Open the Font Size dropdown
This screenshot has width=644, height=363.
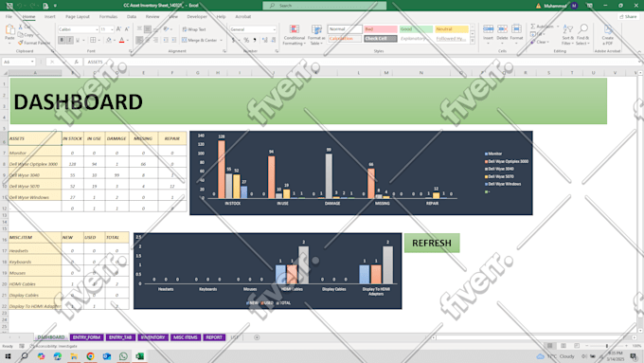pos(112,29)
